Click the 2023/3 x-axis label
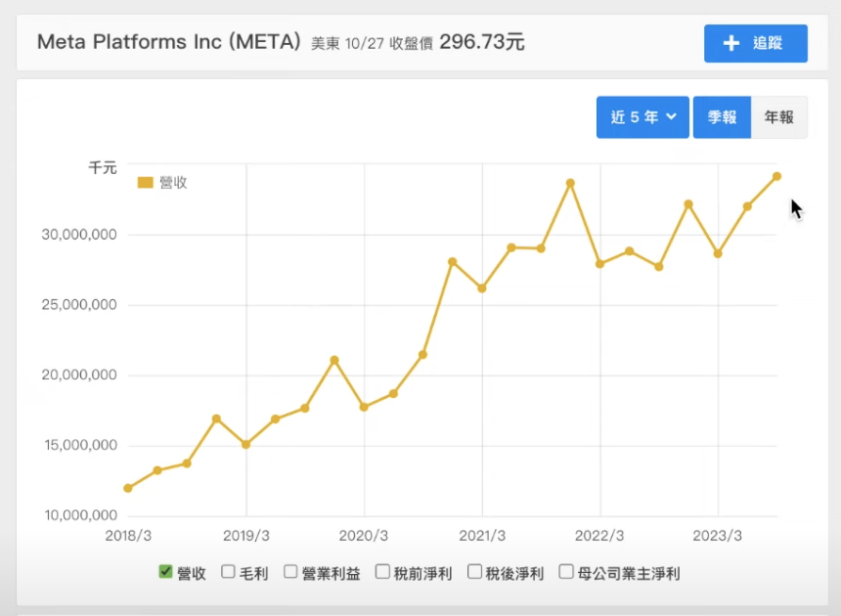841x616 pixels. (x=717, y=536)
